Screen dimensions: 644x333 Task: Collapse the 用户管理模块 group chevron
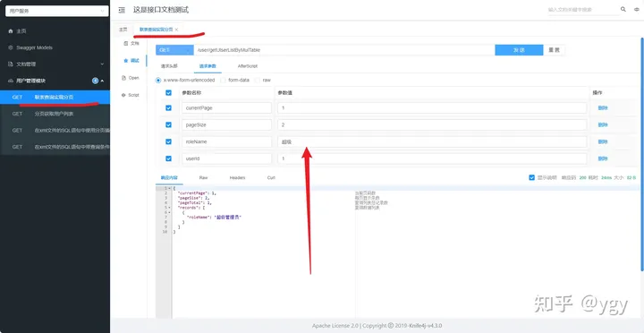pos(102,81)
